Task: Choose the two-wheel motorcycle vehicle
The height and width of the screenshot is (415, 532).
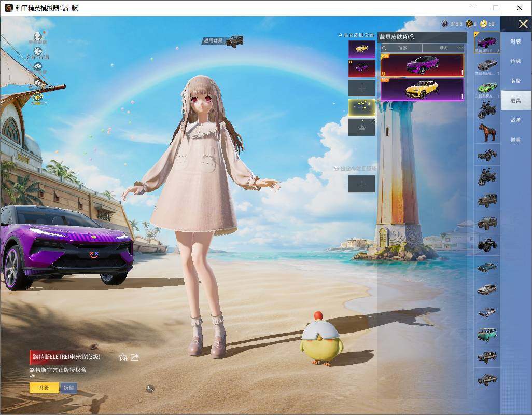Action: [487, 110]
